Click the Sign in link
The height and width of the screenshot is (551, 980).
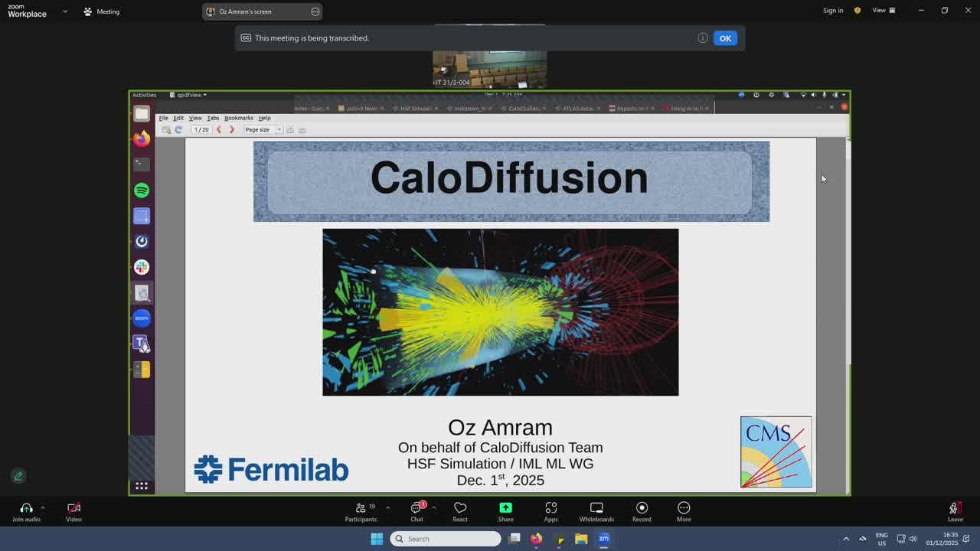pyautogui.click(x=833, y=11)
